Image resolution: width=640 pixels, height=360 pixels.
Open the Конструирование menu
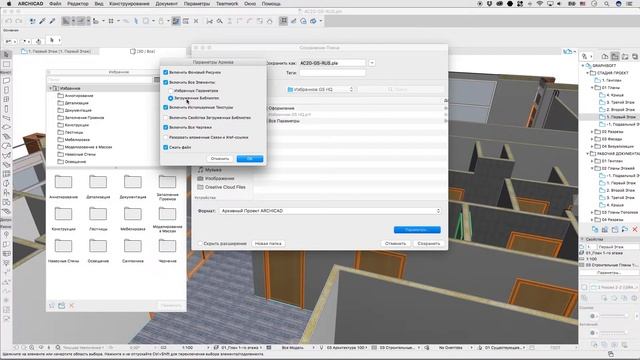(x=129, y=4)
